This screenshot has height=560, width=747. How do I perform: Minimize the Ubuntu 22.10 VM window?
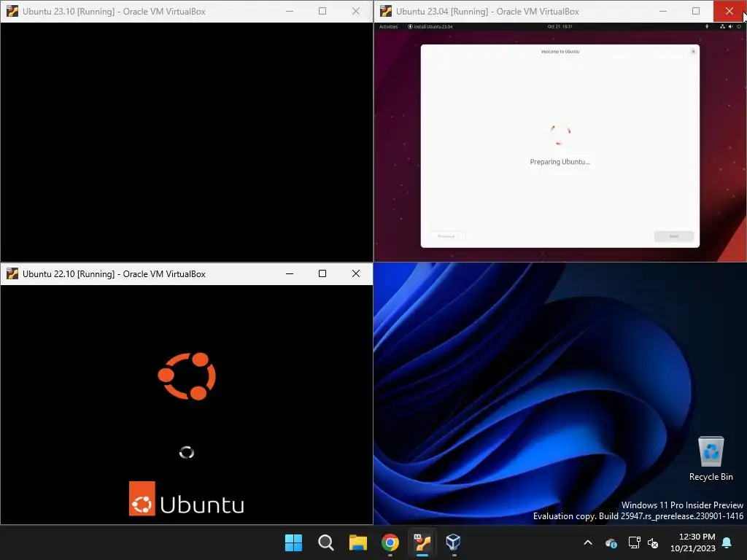(290, 274)
